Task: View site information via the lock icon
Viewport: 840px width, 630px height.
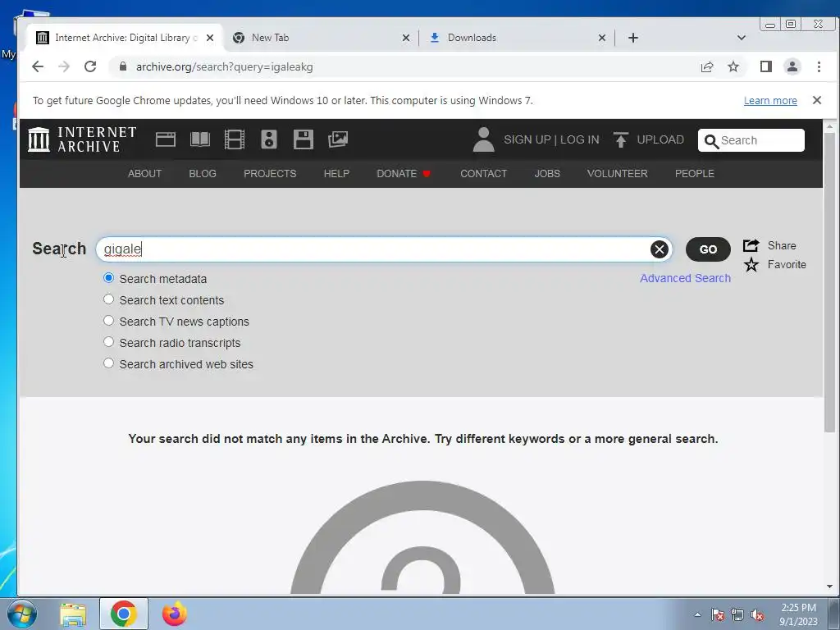Action: click(x=123, y=66)
